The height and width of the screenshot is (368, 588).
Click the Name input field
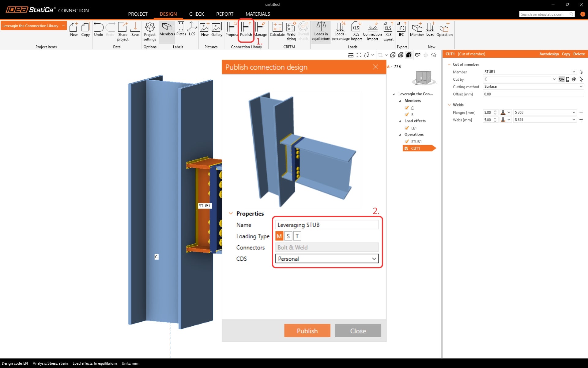pos(327,225)
